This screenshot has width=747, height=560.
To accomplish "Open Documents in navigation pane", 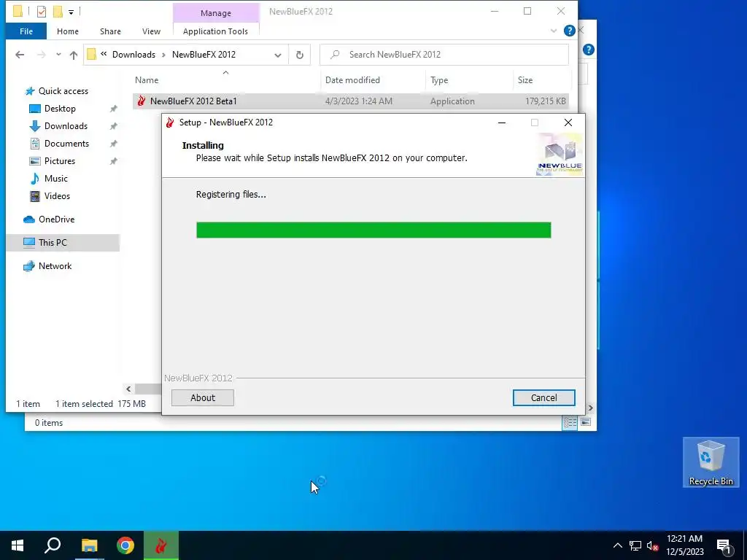I will coord(66,144).
